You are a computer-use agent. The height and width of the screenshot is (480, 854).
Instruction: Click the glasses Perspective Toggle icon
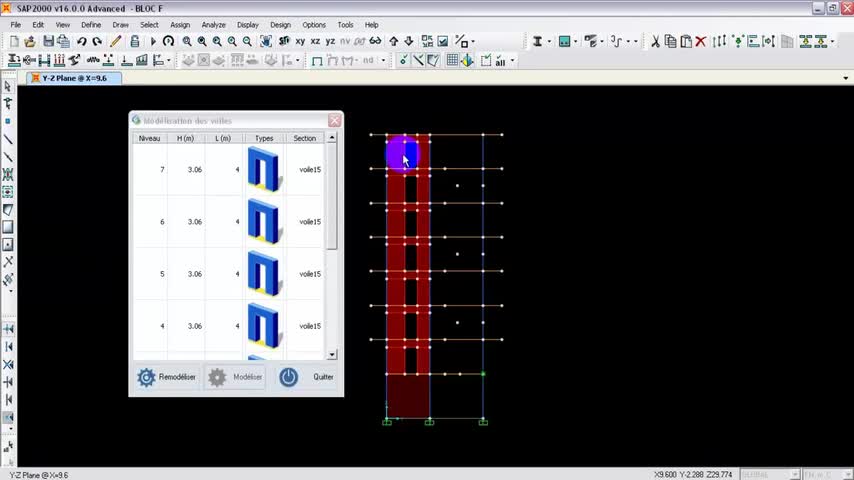click(x=375, y=41)
